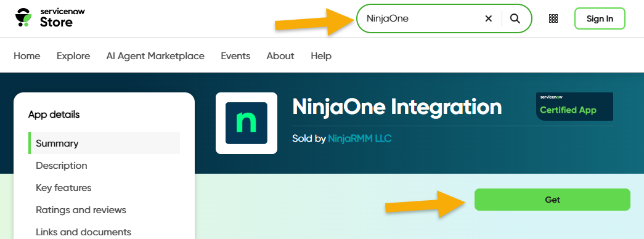Open the Events menu item
The height and width of the screenshot is (239, 644).
[235, 56]
